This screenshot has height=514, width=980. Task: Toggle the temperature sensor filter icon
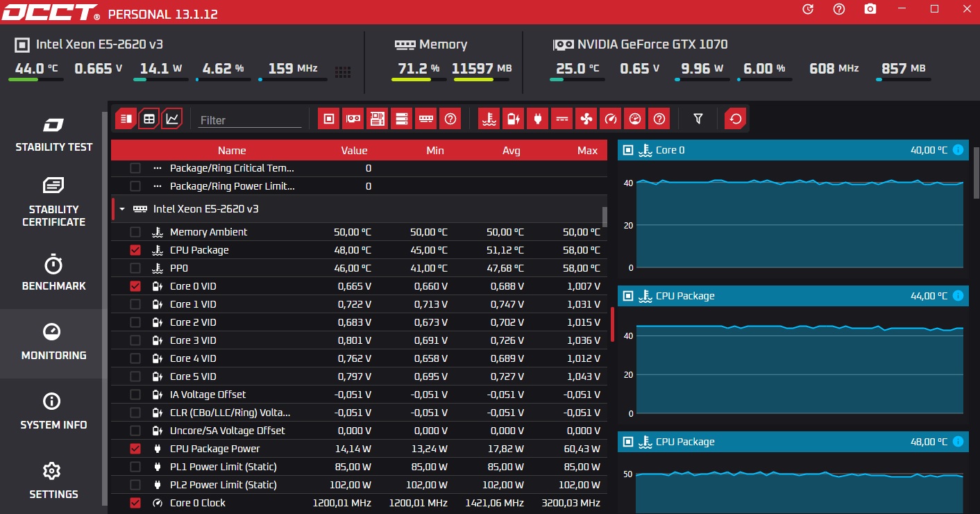pos(489,119)
